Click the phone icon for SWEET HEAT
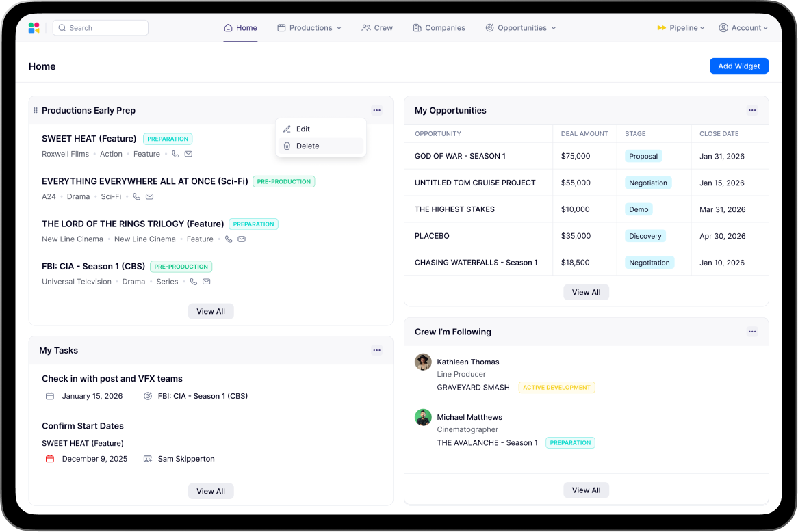This screenshot has height=532, width=798. tap(176, 155)
